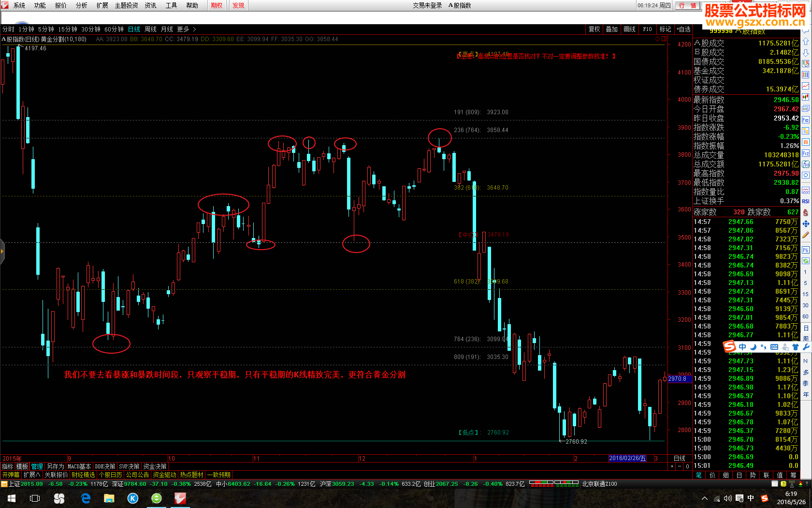The image size is (812, 508).
Task: Click the f(x) formula icon in sidebar
Action: [806, 164]
